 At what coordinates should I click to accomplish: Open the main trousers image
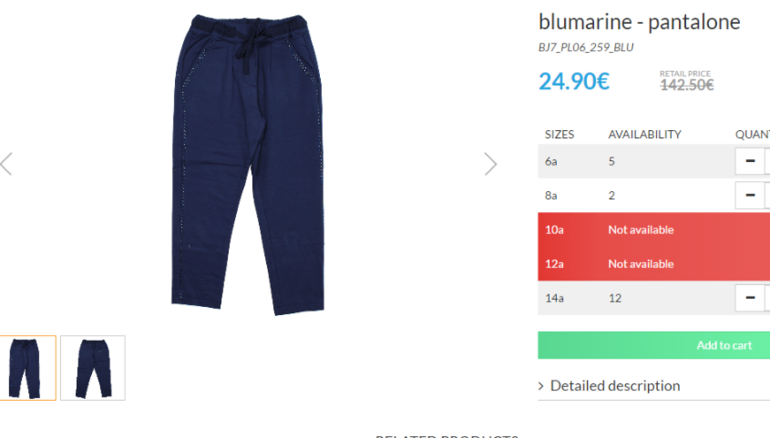(248, 164)
